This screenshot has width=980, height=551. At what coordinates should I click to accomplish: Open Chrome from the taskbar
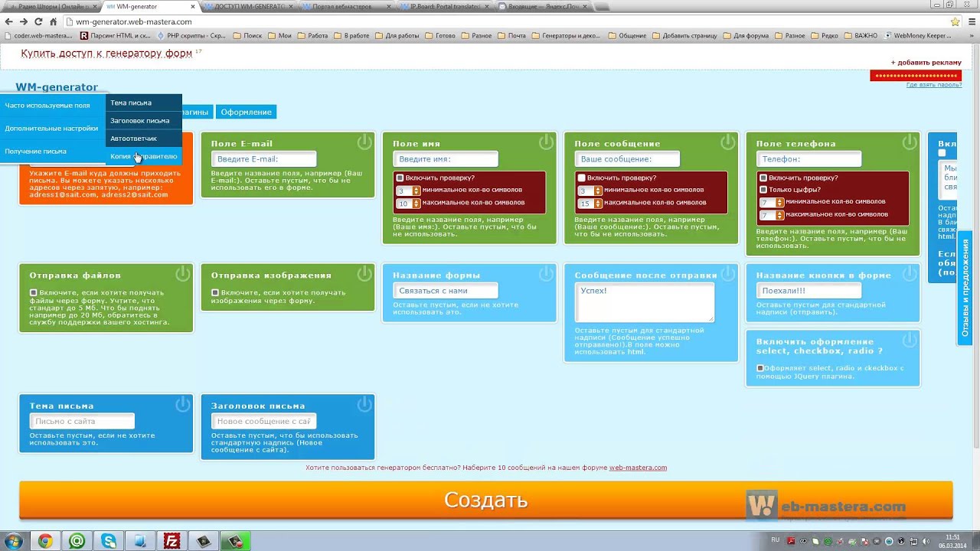45,541
